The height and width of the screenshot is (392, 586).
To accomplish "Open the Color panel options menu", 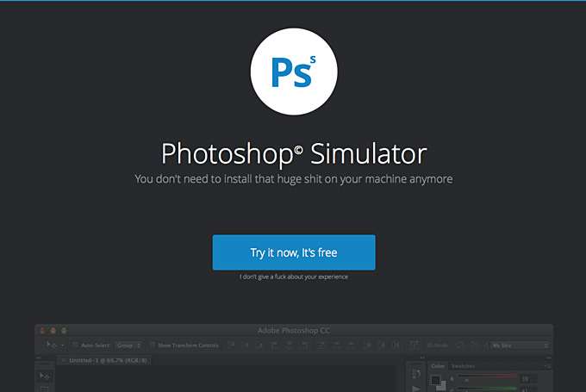I will (548, 366).
